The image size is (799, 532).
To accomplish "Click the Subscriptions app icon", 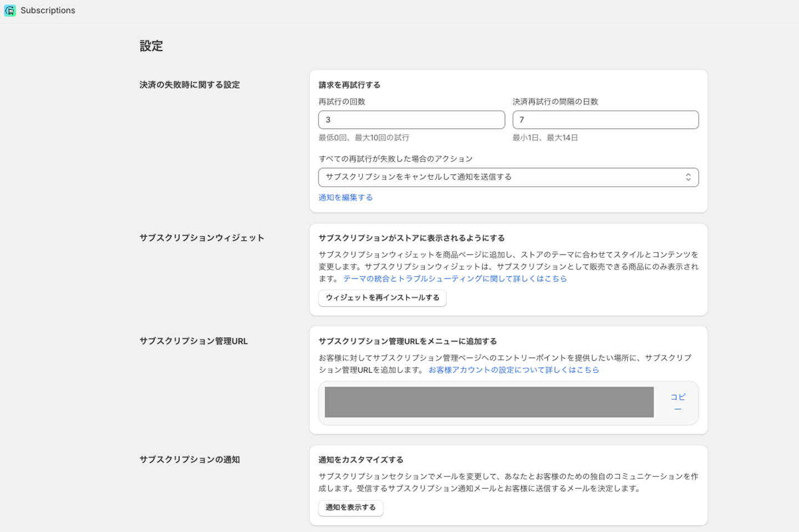I will coord(9,11).
